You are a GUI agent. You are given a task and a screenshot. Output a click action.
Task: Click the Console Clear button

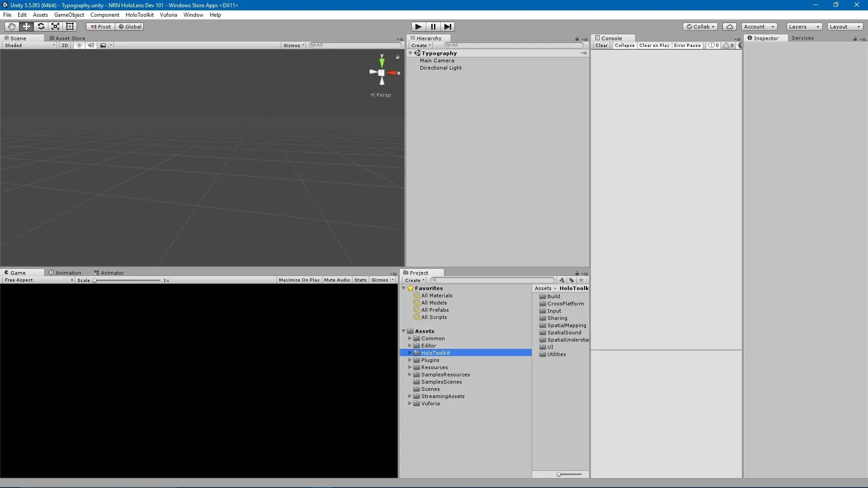click(x=601, y=45)
